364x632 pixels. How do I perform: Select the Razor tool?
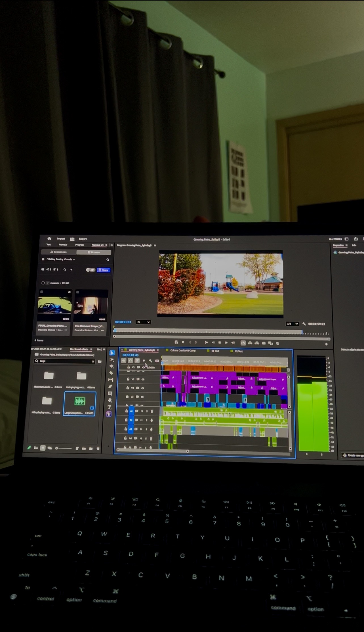click(111, 373)
